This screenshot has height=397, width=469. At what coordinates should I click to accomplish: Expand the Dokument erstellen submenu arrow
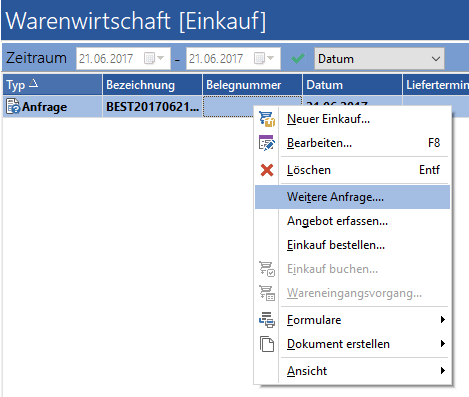[x=443, y=344]
